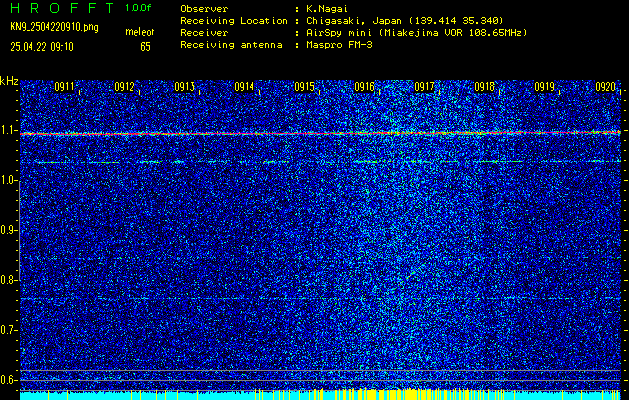Click AirSpy mini receiver value
The width and height of the screenshot is (629, 400).
416,33
